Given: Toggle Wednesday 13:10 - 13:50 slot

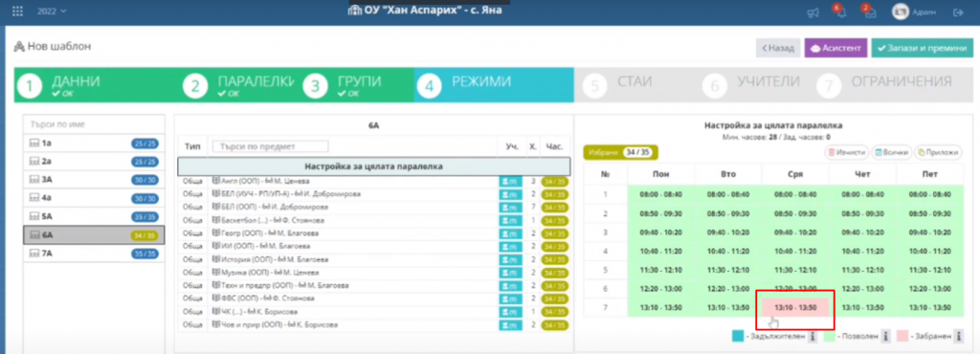Looking at the screenshot, I should [x=795, y=307].
